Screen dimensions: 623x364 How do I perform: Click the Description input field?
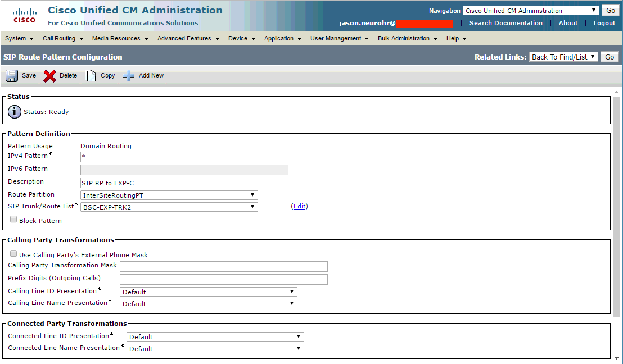184,183
